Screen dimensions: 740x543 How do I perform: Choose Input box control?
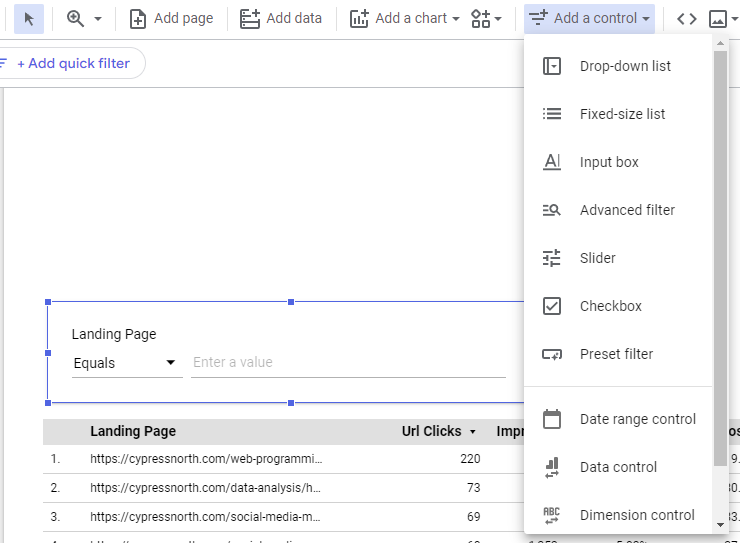point(618,162)
